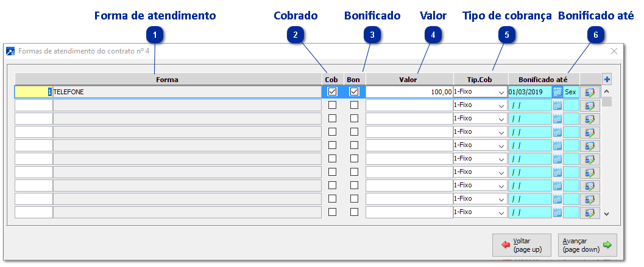Click the numbered callout 1 marker
Screen dimensions: 644x267
155,35
